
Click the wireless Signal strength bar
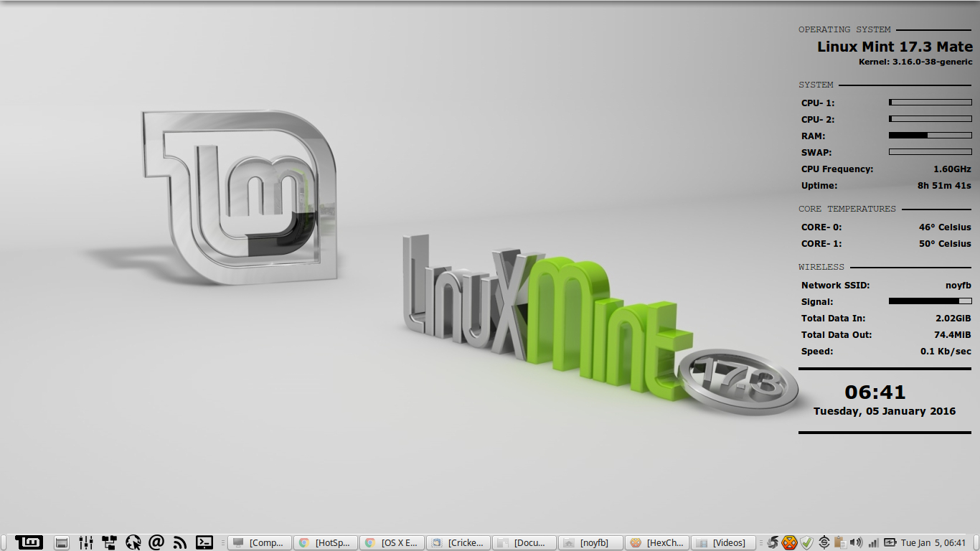tap(930, 301)
